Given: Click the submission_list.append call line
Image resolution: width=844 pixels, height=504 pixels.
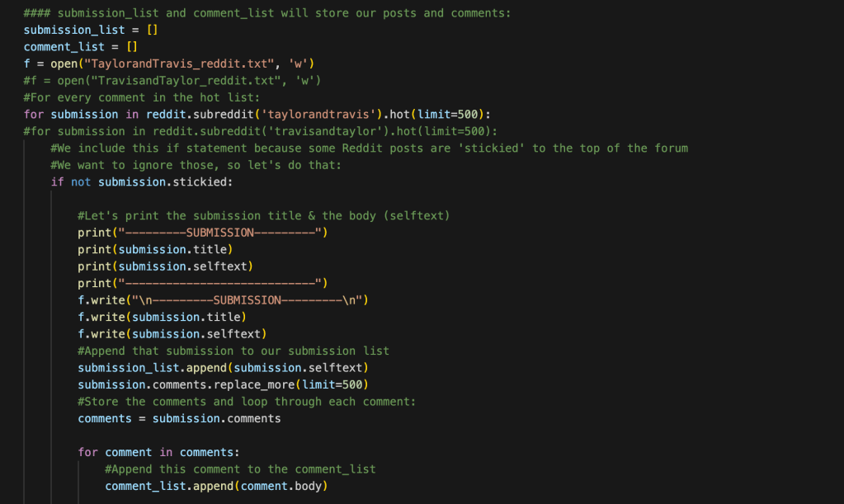Looking at the screenshot, I should 223,368.
